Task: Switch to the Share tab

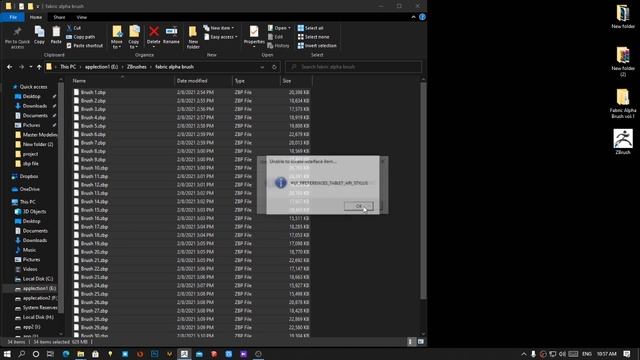Action: (59, 17)
